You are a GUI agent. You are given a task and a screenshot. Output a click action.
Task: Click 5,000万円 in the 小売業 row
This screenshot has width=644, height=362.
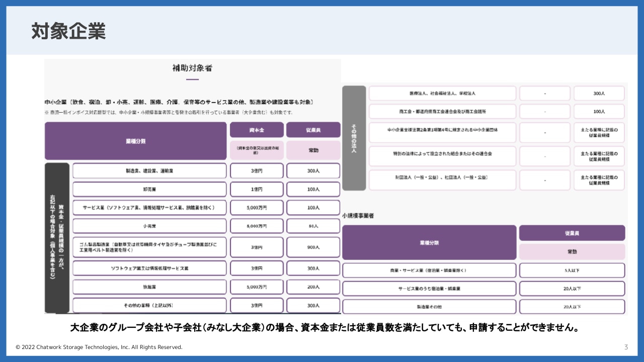(x=257, y=226)
